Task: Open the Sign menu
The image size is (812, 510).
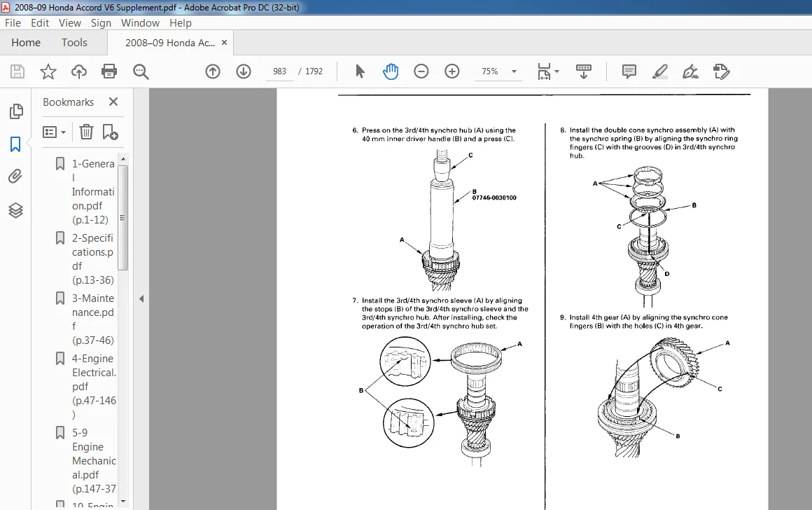Action: point(101,23)
